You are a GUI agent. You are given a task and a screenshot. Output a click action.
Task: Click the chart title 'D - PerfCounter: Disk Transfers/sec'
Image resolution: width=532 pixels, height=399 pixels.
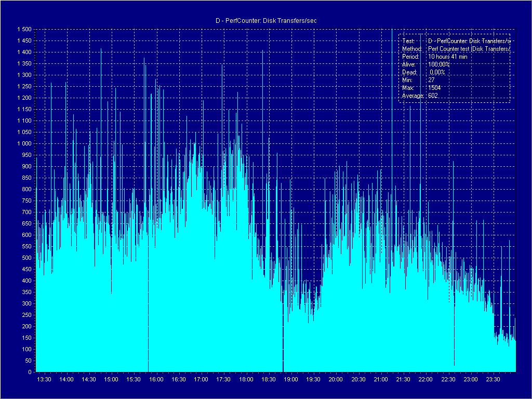[266, 21]
